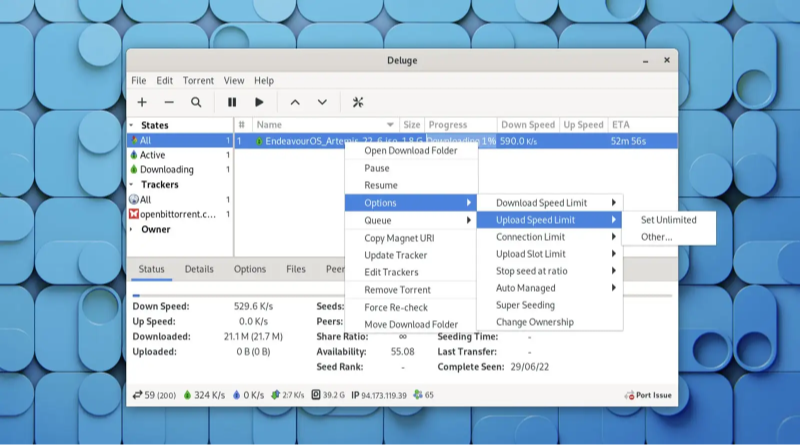Open the Queue submenu
Viewport: 800px width, 445px height.
[411, 220]
